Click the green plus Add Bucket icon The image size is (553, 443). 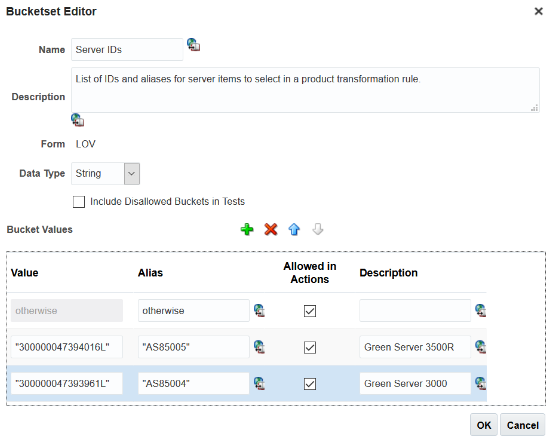(247, 229)
